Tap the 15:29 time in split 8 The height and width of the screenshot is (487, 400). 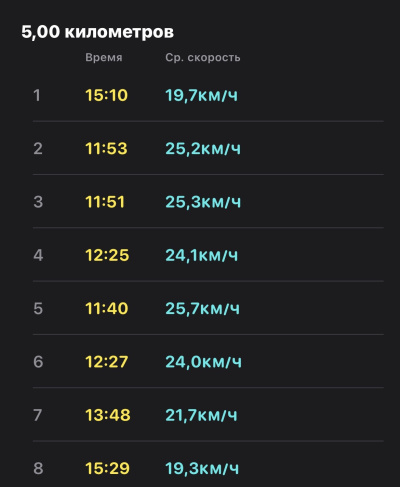pyautogui.click(x=107, y=468)
